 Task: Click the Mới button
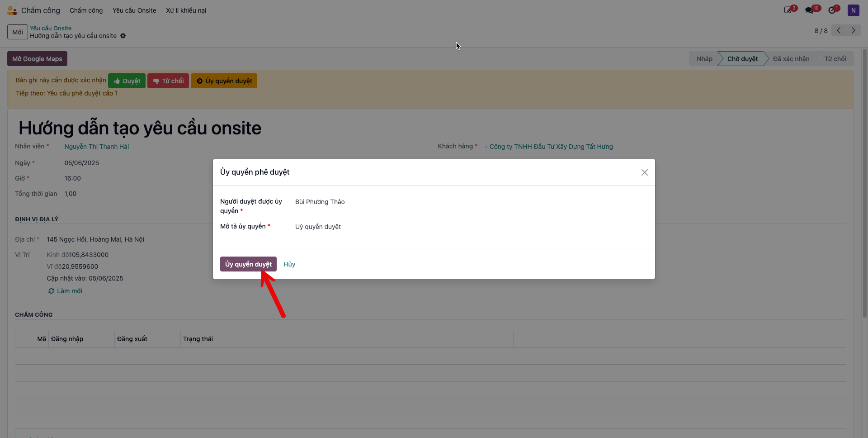coord(18,32)
